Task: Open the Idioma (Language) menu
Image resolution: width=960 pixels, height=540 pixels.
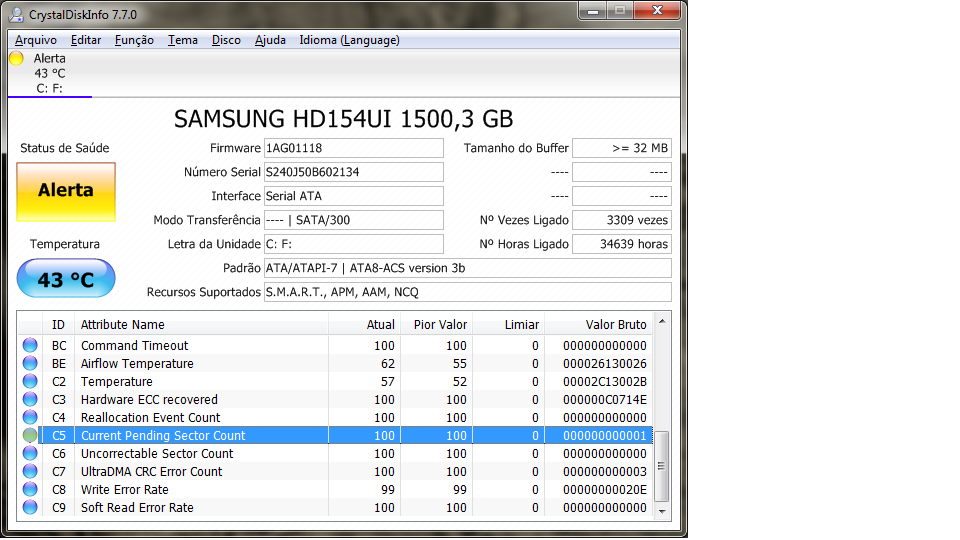Action: point(349,40)
